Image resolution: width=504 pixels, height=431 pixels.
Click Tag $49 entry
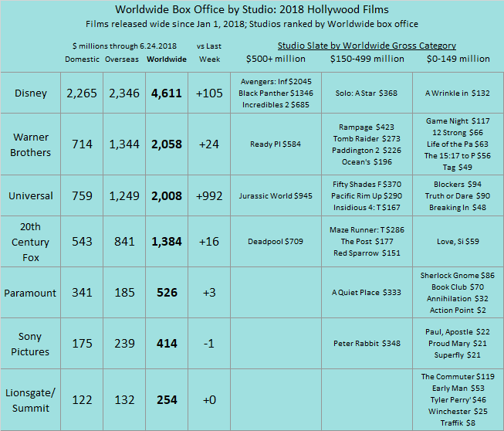click(458, 168)
